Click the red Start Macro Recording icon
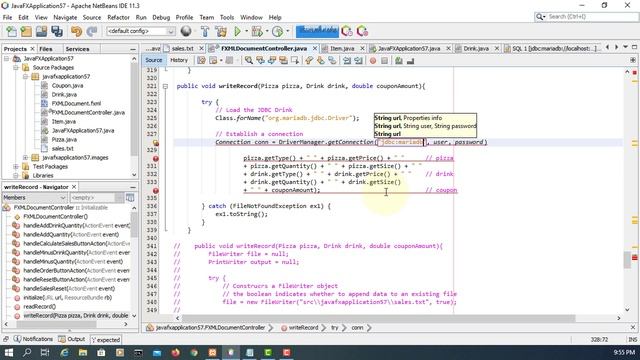 pos(373,61)
